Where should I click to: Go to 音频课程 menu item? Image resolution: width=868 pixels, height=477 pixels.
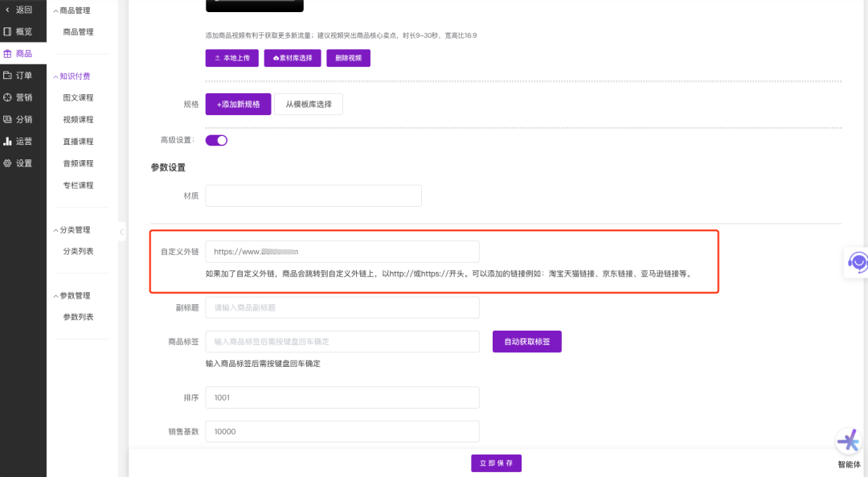(78, 163)
